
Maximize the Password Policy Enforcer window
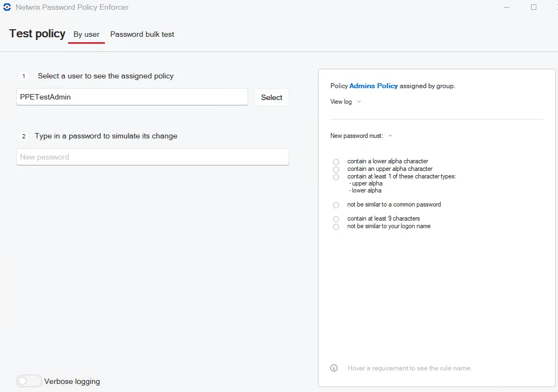[x=534, y=7]
